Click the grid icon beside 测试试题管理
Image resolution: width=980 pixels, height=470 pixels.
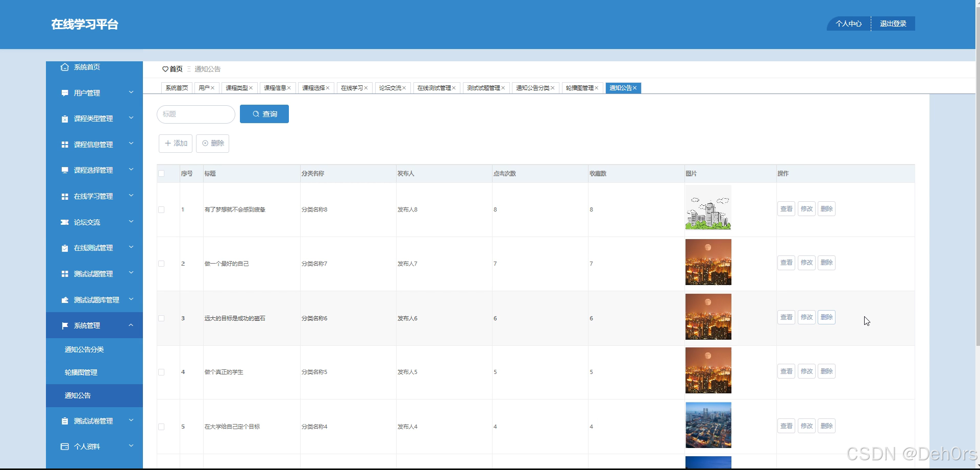coord(65,274)
